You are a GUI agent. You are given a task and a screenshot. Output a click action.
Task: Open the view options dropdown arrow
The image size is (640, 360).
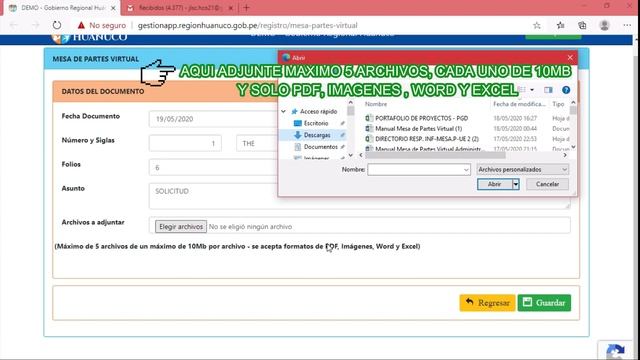tap(532, 90)
